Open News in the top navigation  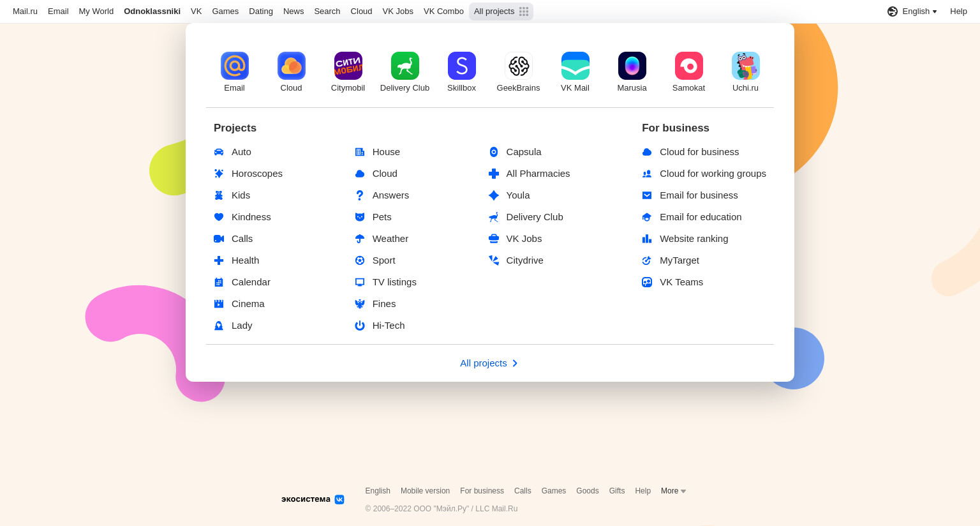pyautogui.click(x=293, y=11)
